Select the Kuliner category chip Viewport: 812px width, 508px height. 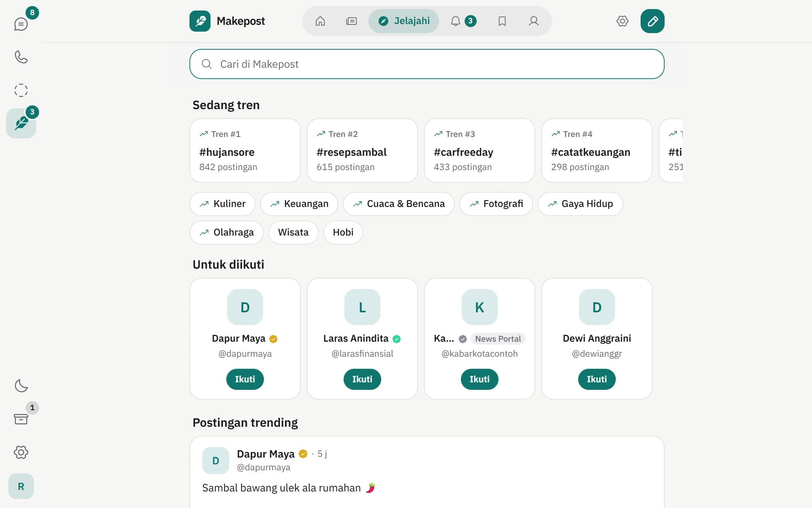pyautogui.click(x=223, y=204)
